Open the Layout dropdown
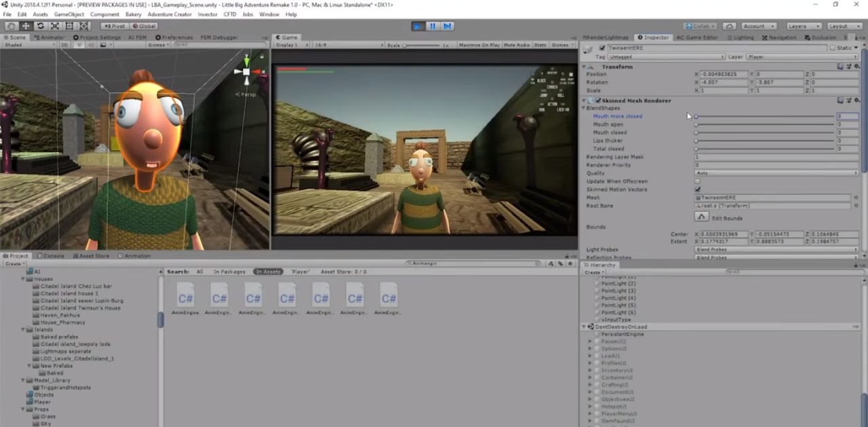 point(841,26)
